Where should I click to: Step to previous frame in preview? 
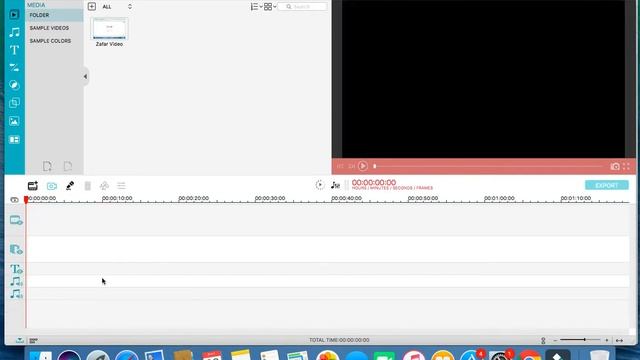pyautogui.click(x=340, y=167)
